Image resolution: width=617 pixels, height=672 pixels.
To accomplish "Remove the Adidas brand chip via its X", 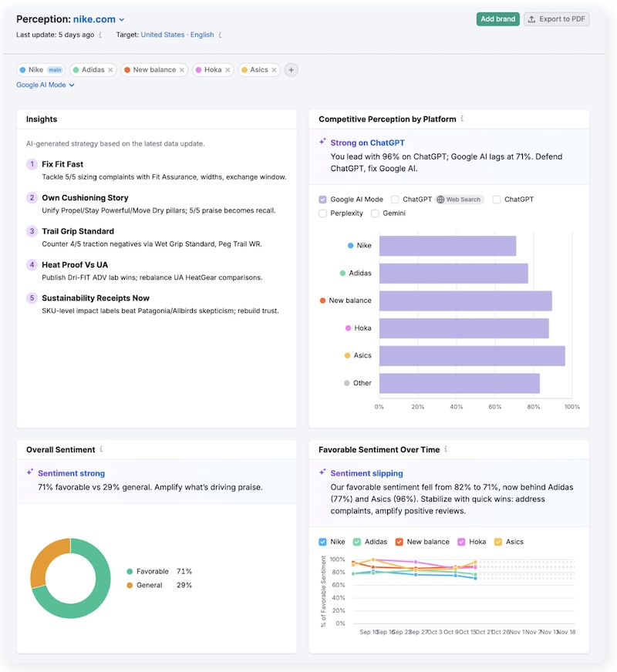I will pos(111,69).
